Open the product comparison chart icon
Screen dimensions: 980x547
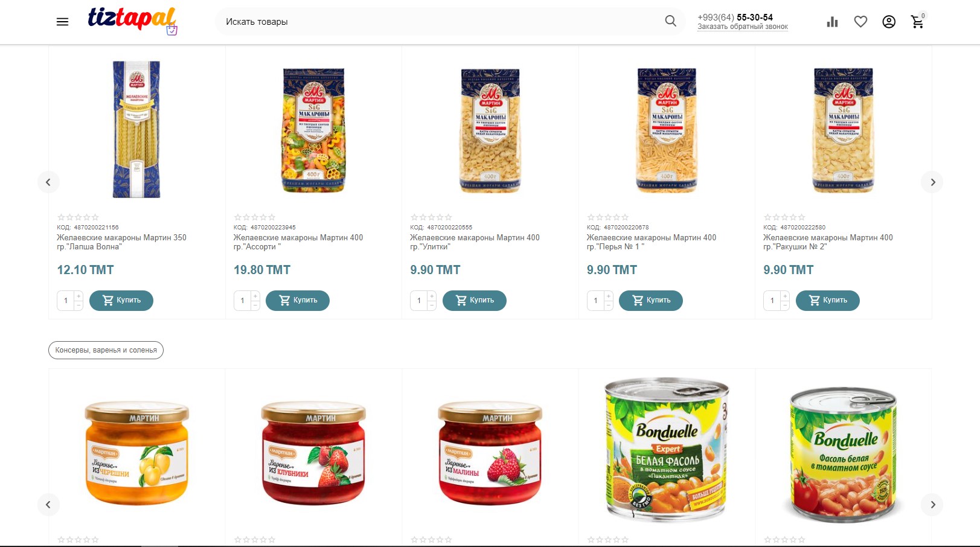point(832,22)
